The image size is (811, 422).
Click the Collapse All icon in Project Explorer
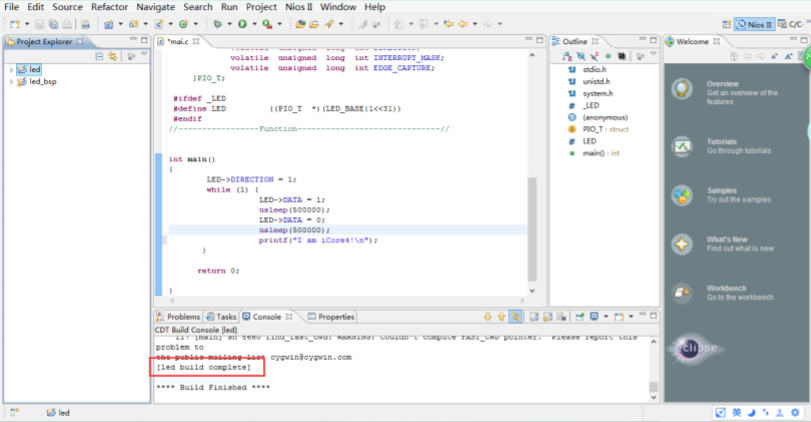(x=99, y=56)
